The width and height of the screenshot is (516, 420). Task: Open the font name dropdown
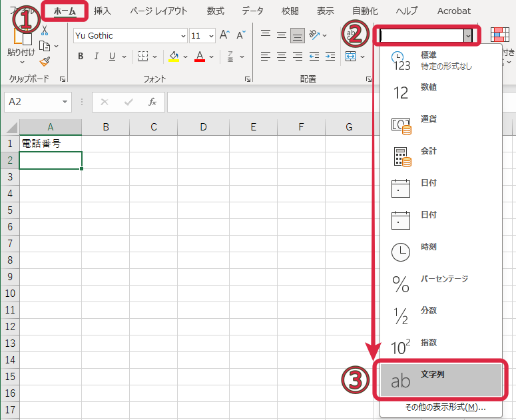(x=183, y=35)
